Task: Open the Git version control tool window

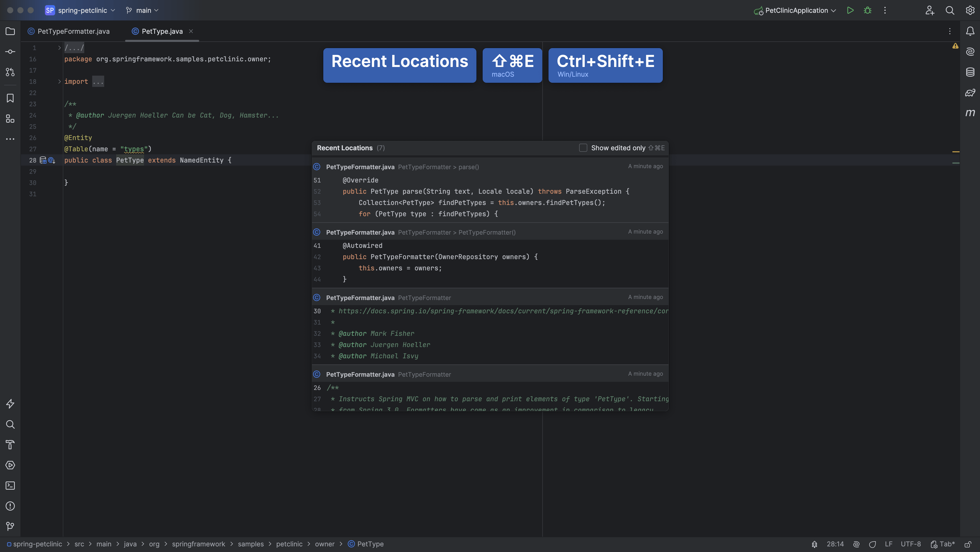Action: pos(10,526)
